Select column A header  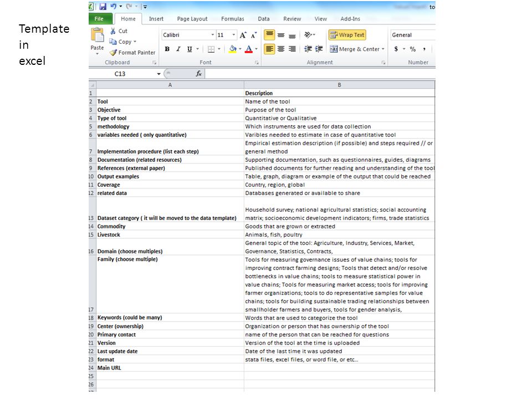(x=170, y=85)
